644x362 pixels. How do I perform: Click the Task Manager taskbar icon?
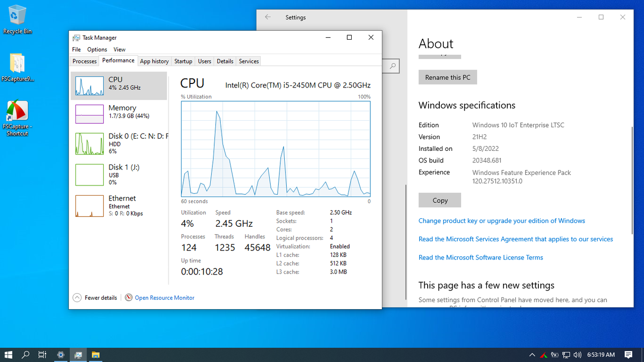point(78,355)
